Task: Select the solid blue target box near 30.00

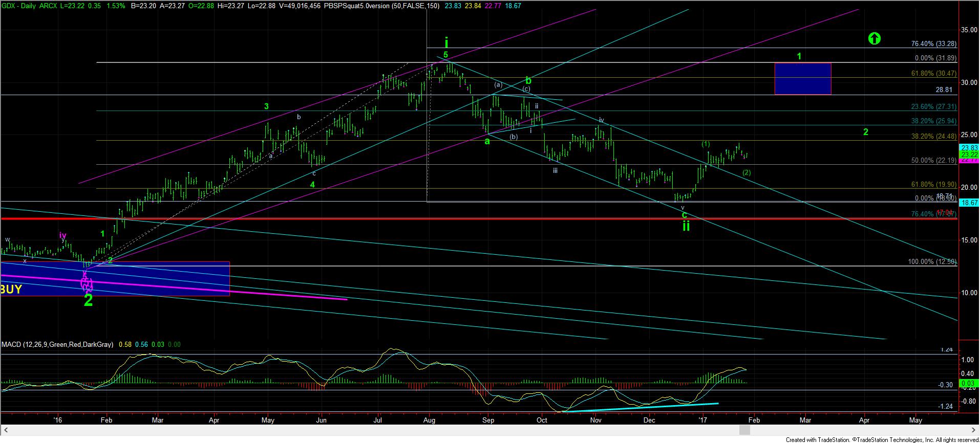Action: coord(802,78)
